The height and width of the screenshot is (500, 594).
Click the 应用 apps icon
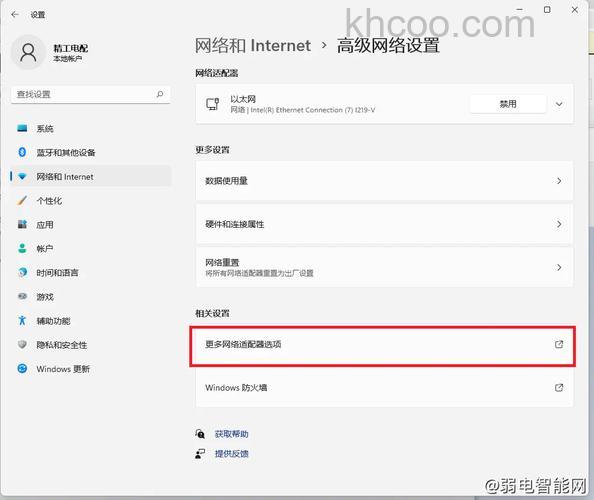pos(22,224)
